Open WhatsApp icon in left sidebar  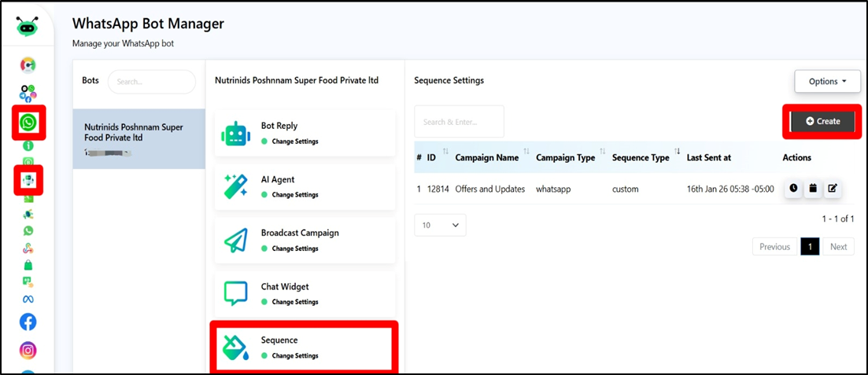pyautogui.click(x=28, y=123)
